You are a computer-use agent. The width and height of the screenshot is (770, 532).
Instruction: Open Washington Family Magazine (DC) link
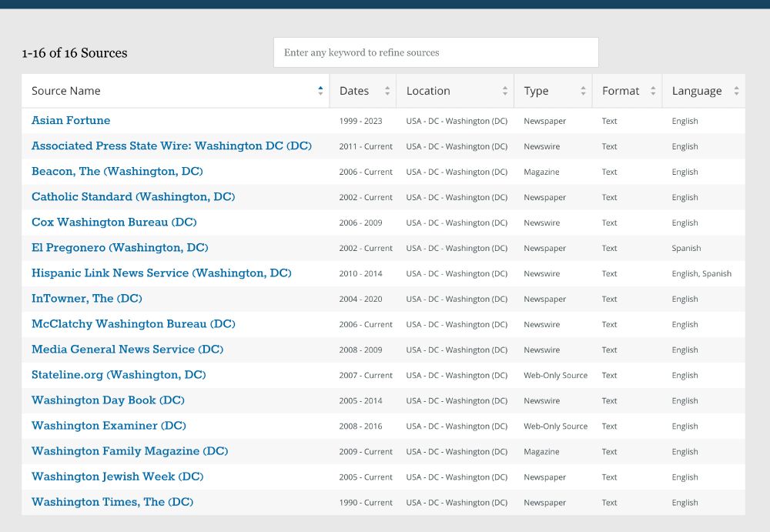coord(129,451)
